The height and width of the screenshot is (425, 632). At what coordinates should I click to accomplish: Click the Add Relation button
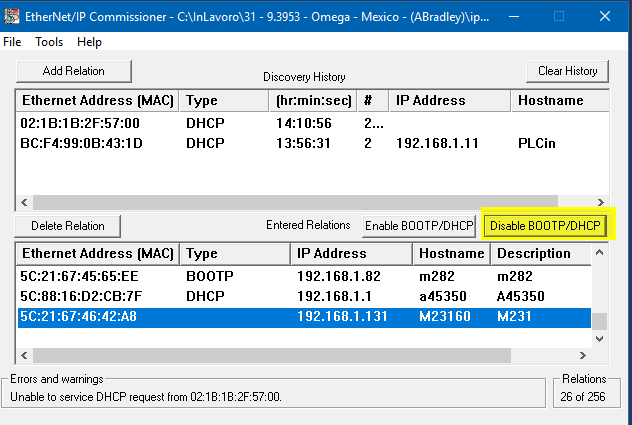click(x=74, y=71)
